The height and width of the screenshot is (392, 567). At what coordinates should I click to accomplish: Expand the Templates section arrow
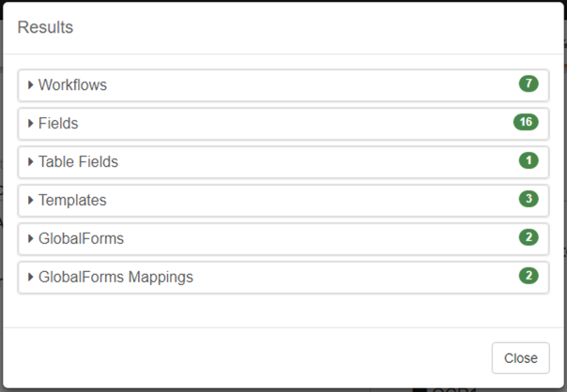pos(31,200)
